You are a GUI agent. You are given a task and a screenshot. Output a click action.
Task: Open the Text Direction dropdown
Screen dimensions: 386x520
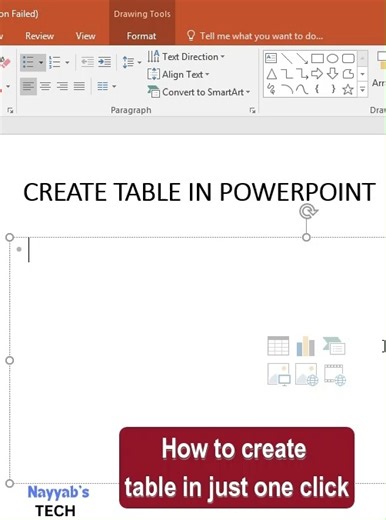click(186, 57)
